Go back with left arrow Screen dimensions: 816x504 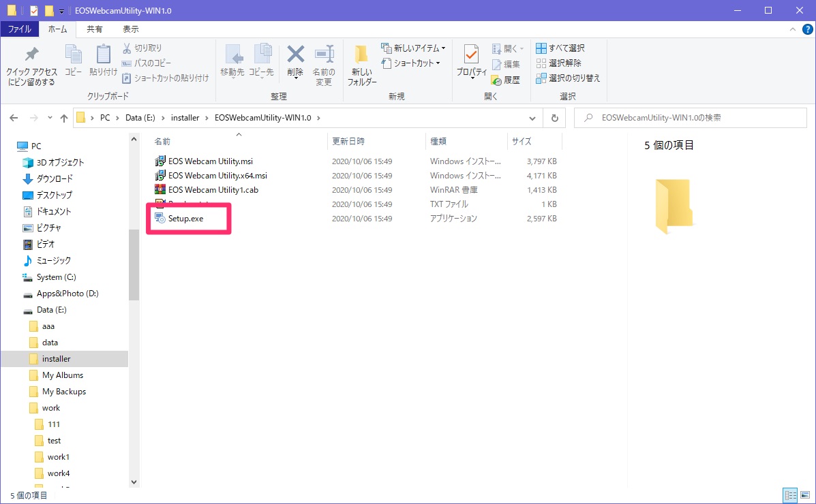click(x=14, y=118)
